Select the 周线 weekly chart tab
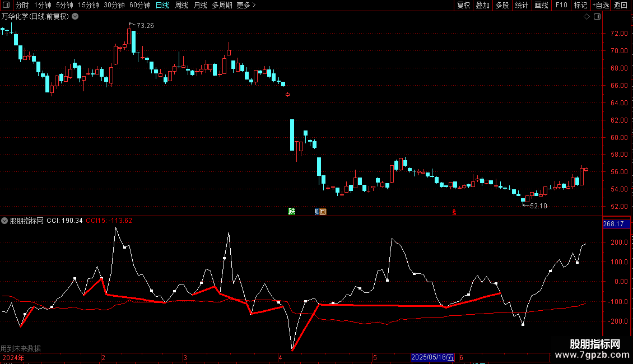633x364 pixels. pyautogui.click(x=181, y=5)
